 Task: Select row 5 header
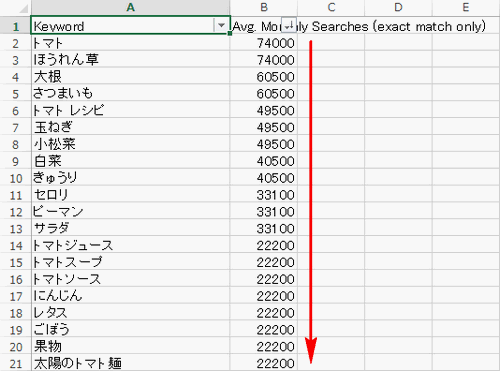click(15, 94)
